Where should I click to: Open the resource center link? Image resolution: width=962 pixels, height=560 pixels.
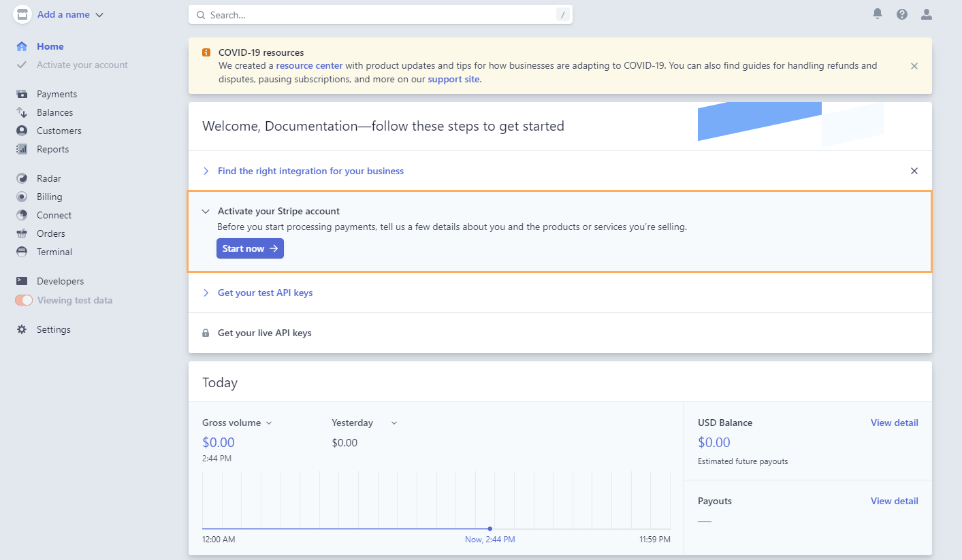pyautogui.click(x=309, y=66)
